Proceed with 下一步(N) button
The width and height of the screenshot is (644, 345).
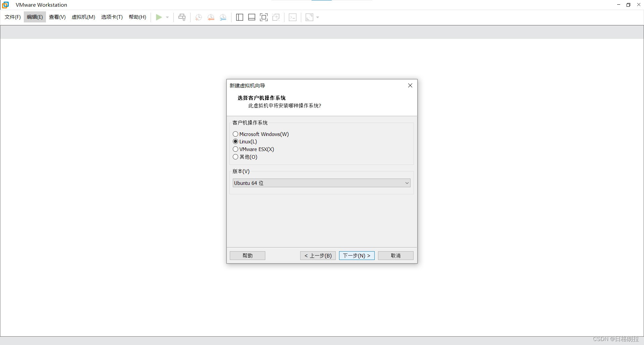[357, 256]
